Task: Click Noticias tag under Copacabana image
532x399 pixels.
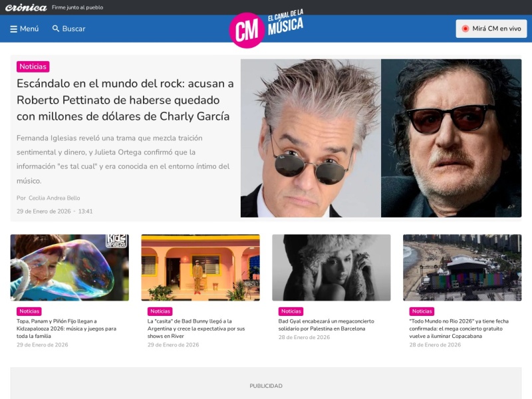Action: [x=422, y=311]
